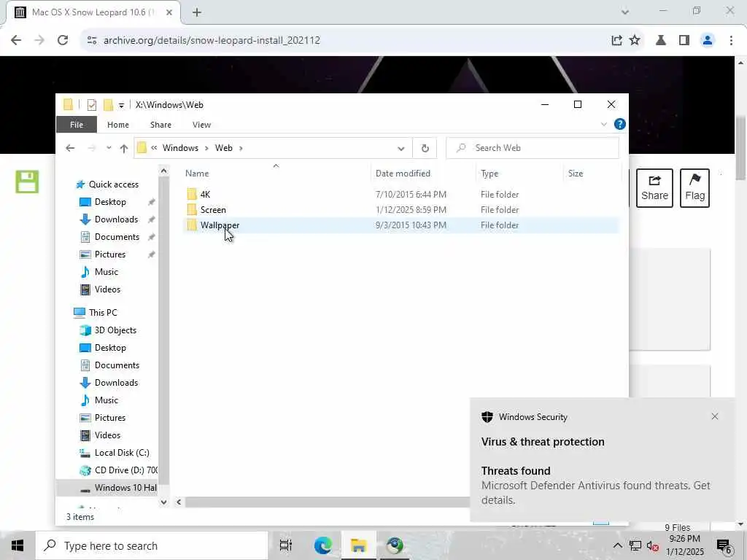Image resolution: width=747 pixels, height=560 pixels.
Task: Open the View ribbon tab
Action: tap(201, 125)
